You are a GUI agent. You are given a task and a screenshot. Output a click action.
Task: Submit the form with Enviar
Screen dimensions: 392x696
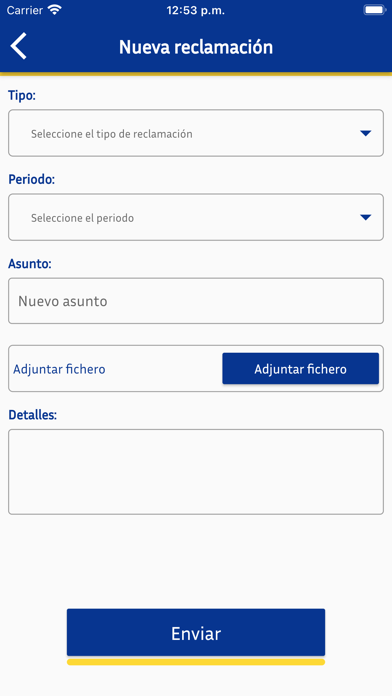(196, 633)
